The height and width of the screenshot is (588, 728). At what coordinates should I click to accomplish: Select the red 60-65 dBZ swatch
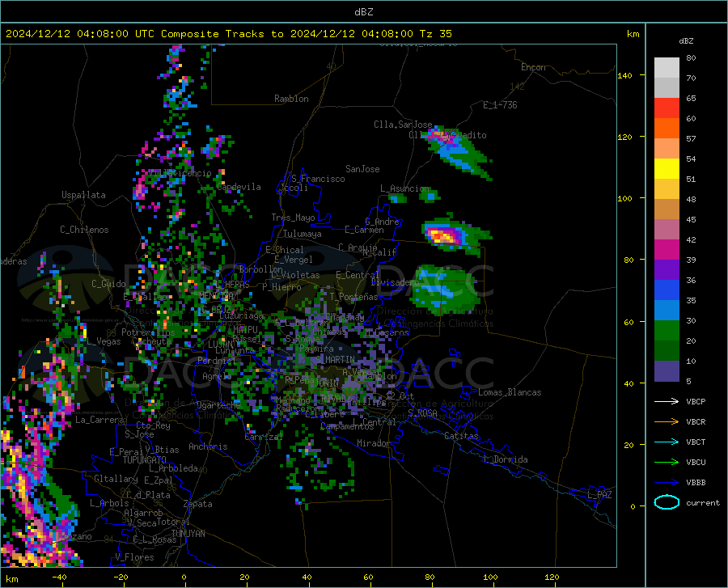point(667,108)
